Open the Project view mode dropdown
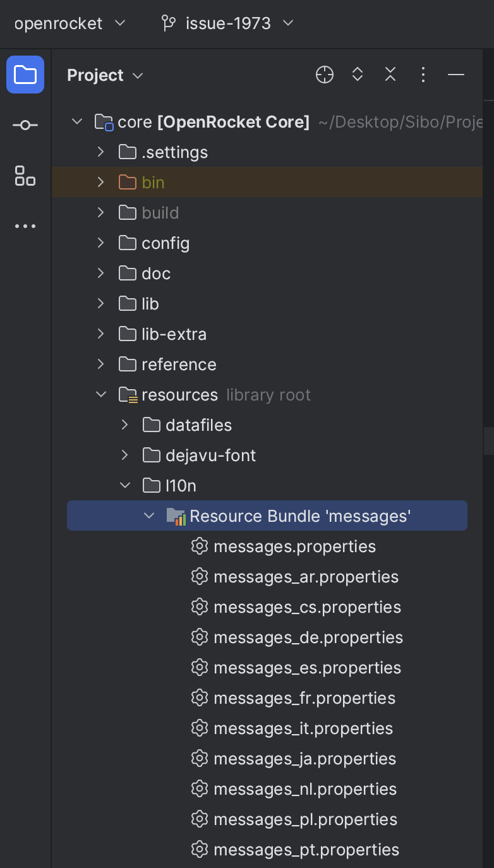This screenshot has height=868, width=494. 105,75
